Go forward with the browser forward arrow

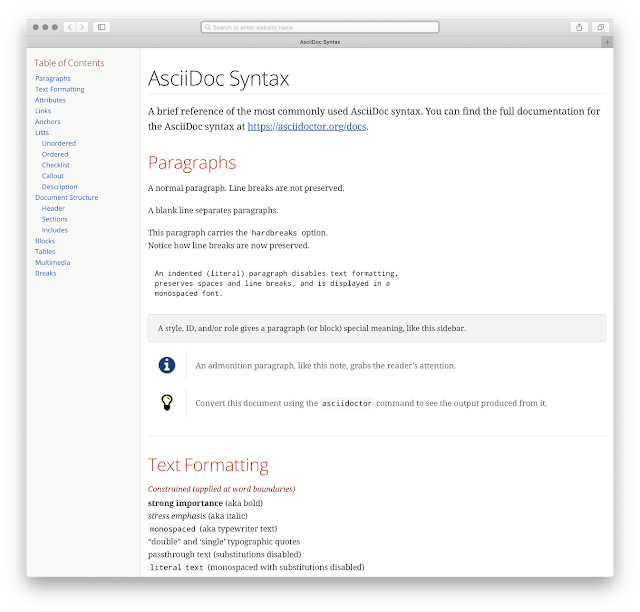click(82, 27)
